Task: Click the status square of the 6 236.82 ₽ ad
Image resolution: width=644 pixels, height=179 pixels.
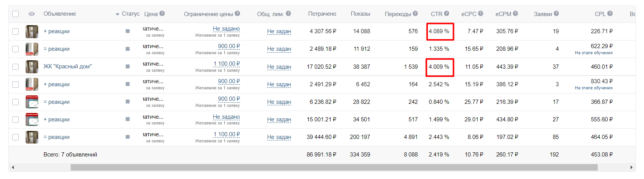Action: click(x=128, y=102)
